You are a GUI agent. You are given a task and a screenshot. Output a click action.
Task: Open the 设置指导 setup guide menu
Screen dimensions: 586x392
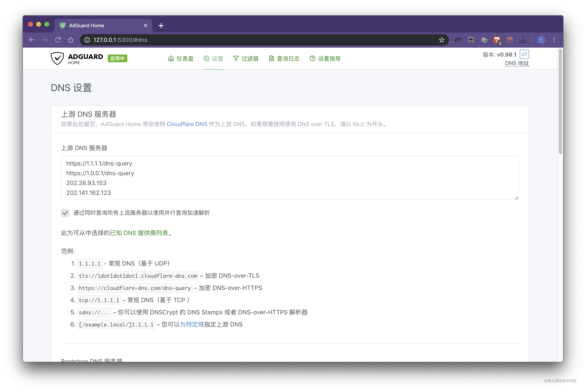325,59
